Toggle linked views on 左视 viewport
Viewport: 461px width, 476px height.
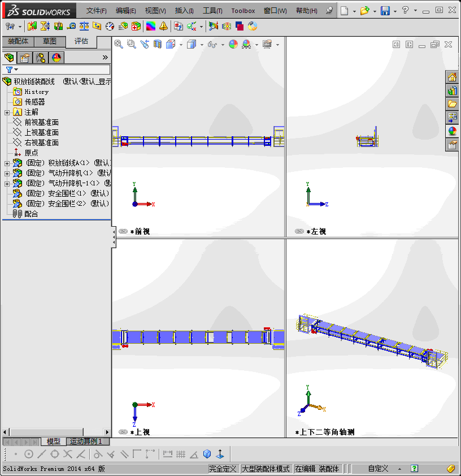[x=299, y=231]
